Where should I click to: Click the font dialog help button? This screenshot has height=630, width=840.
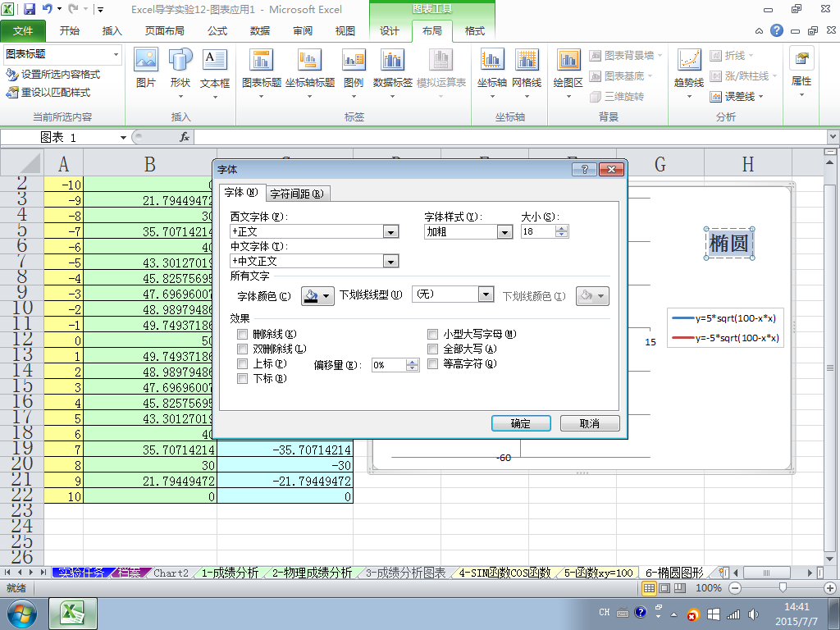click(584, 169)
